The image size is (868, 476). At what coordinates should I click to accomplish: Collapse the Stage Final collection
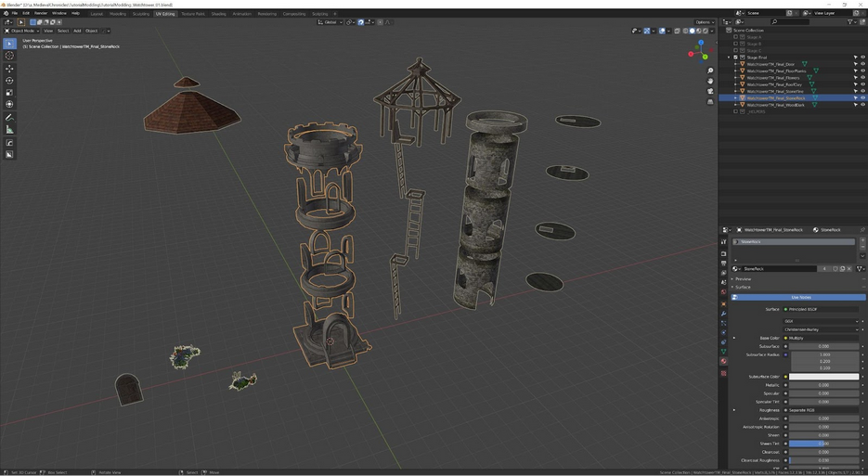pos(729,58)
